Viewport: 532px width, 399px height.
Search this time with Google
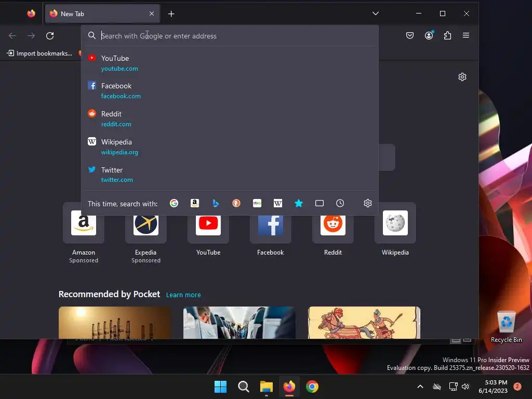pos(174,203)
